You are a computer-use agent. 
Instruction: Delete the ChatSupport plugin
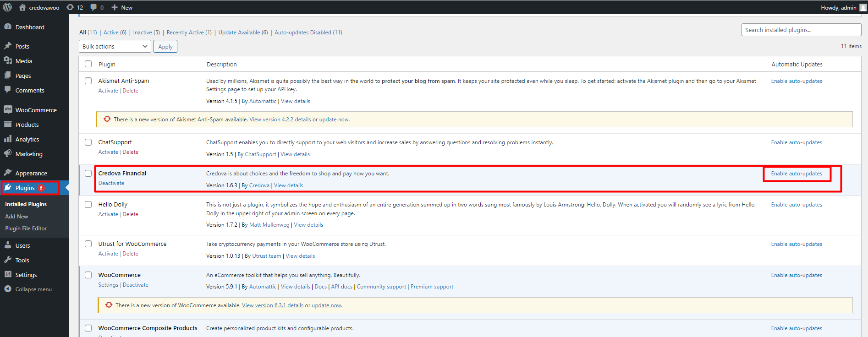[131, 152]
